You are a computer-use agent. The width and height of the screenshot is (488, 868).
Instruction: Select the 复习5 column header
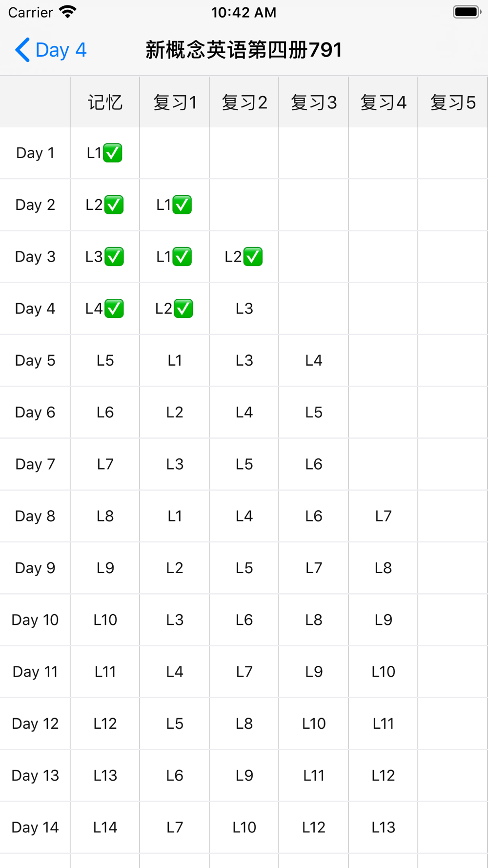(452, 102)
